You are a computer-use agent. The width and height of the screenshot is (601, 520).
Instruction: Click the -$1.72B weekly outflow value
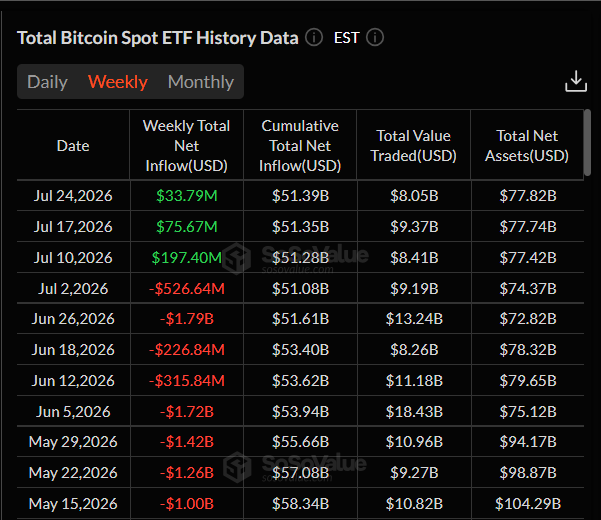[187, 412]
